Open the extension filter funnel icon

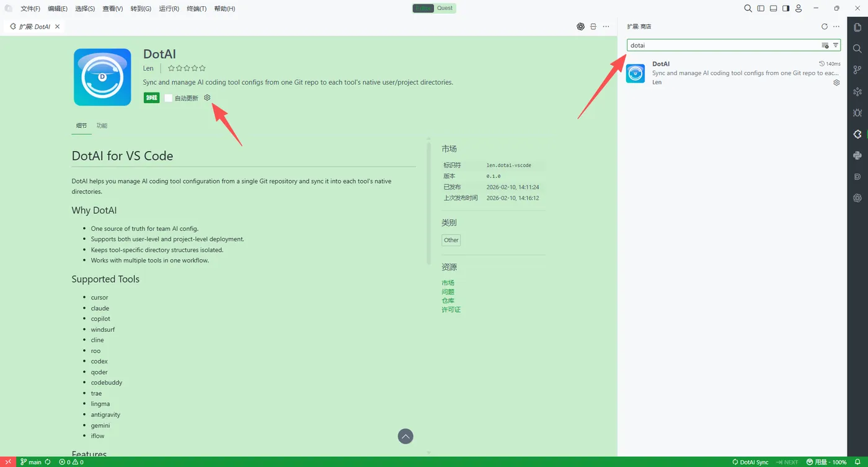click(x=836, y=45)
